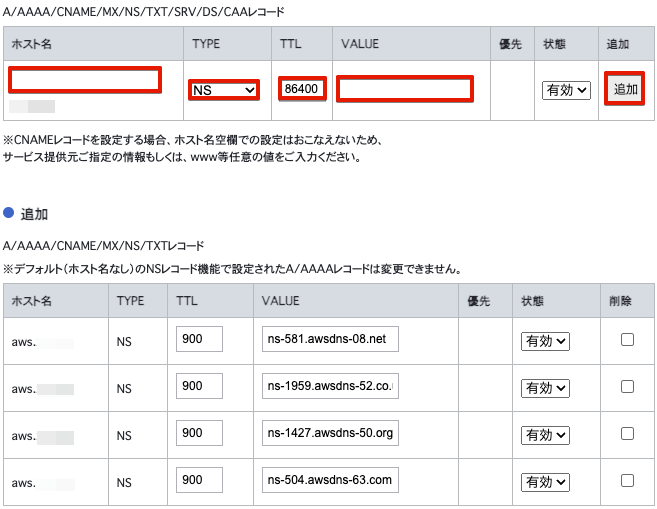Click 優先 column header in upper table
This screenshot has width=657, height=509.
pos(510,44)
